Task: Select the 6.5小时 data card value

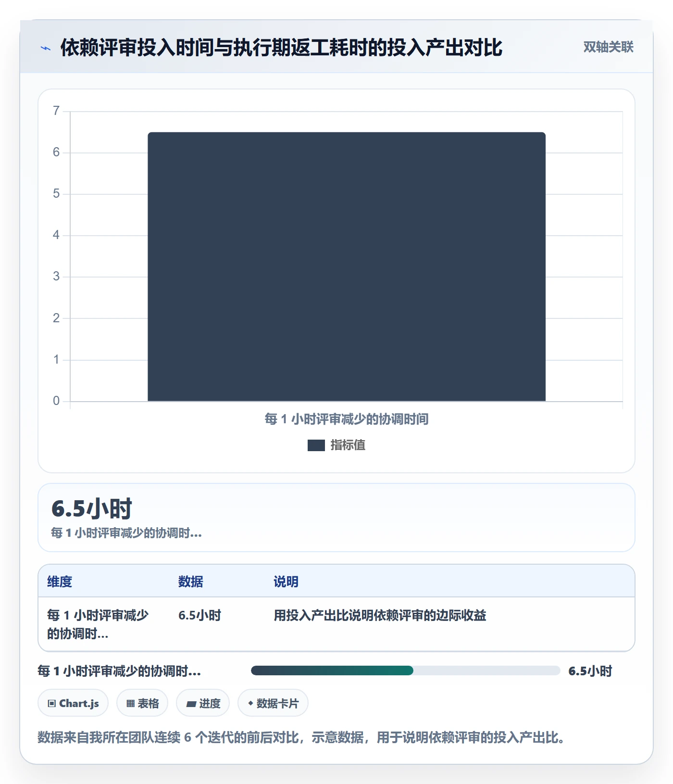Action: pyautogui.click(x=92, y=509)
